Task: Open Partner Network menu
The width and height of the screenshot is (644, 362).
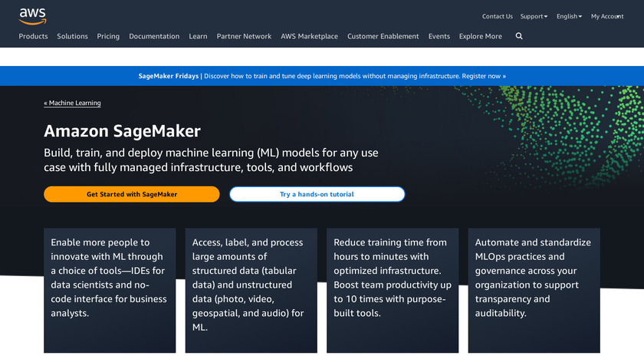Action: [x=244, y=36]
